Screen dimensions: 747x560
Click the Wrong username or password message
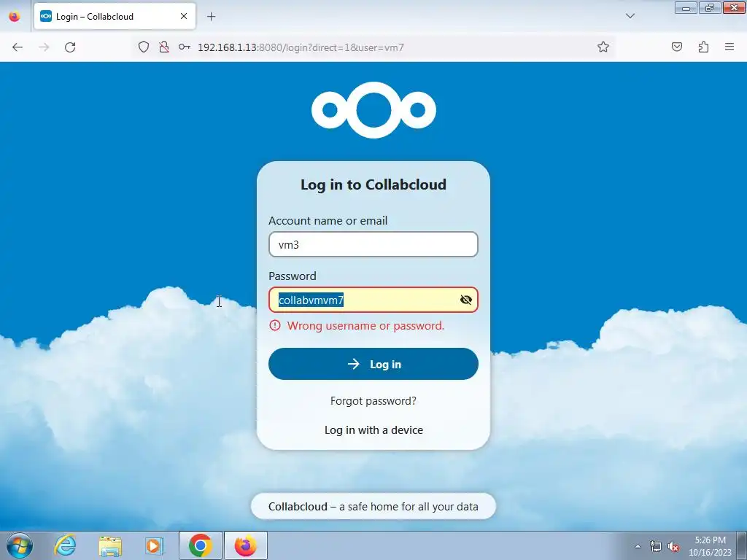point(365,326)
